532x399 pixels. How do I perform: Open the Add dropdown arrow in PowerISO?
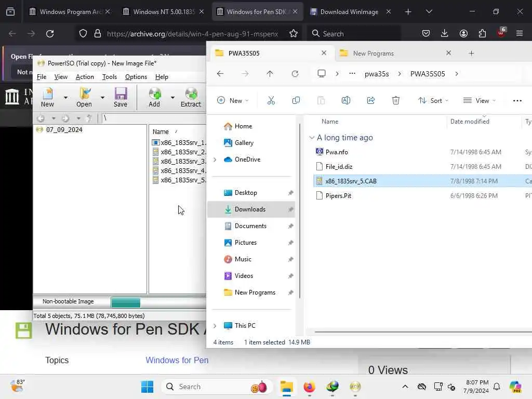point(172,98)
